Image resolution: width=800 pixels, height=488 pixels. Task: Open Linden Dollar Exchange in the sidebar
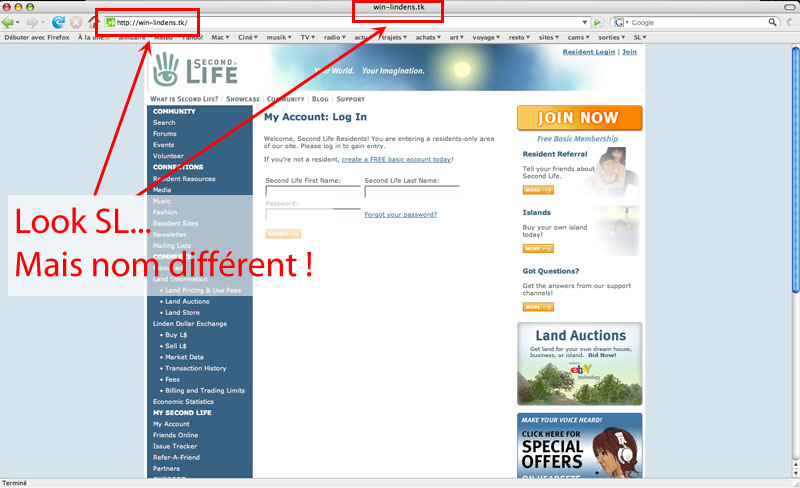click(190, 324)
